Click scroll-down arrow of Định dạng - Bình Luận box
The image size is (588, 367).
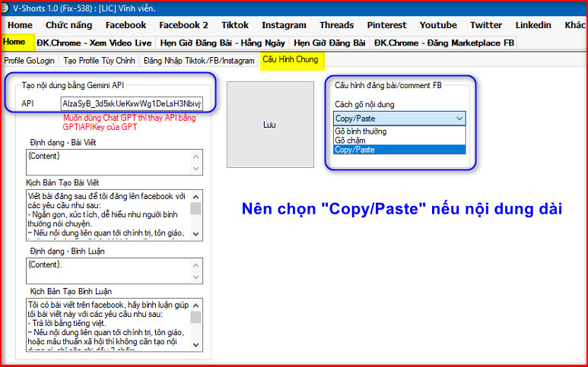[195, 277]
